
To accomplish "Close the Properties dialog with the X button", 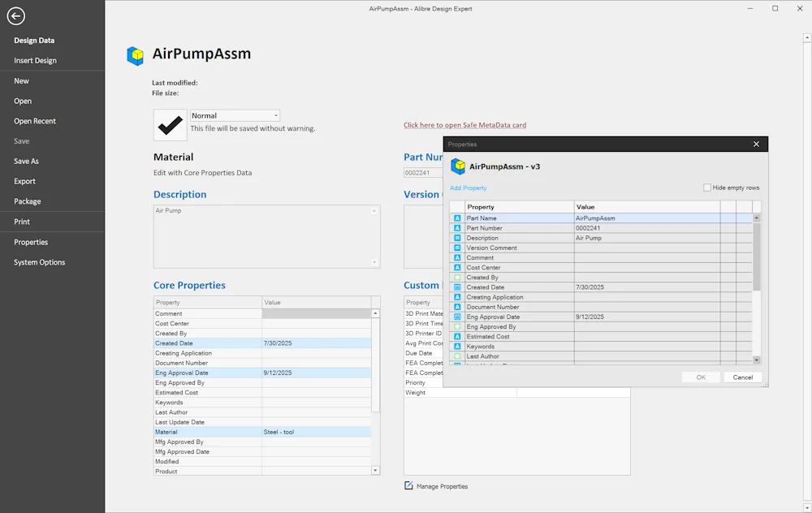I will coord(756,144).
